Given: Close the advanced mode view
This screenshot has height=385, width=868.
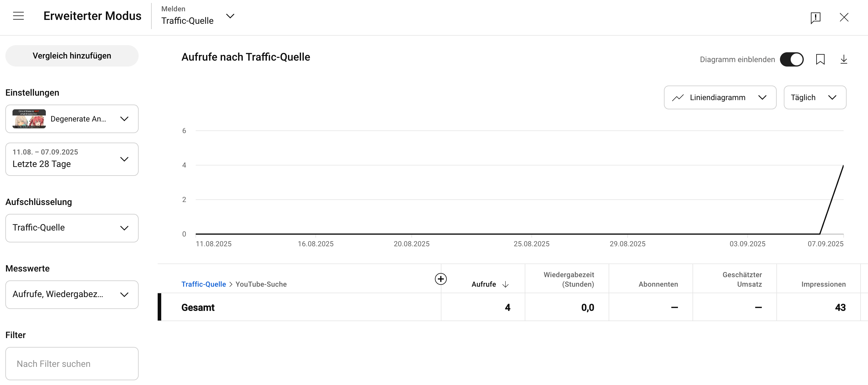Looking at the screenshot, I should [x=844, y=18].
